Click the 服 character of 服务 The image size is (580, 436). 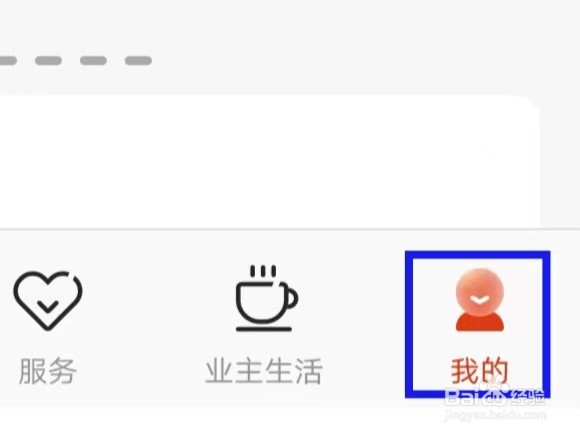point(33,371)
